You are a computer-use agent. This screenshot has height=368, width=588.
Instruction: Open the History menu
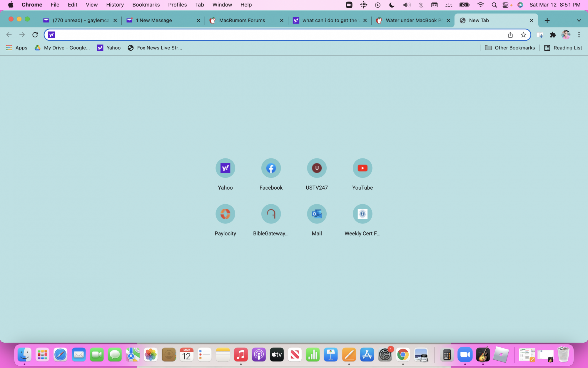pos(115,5)
